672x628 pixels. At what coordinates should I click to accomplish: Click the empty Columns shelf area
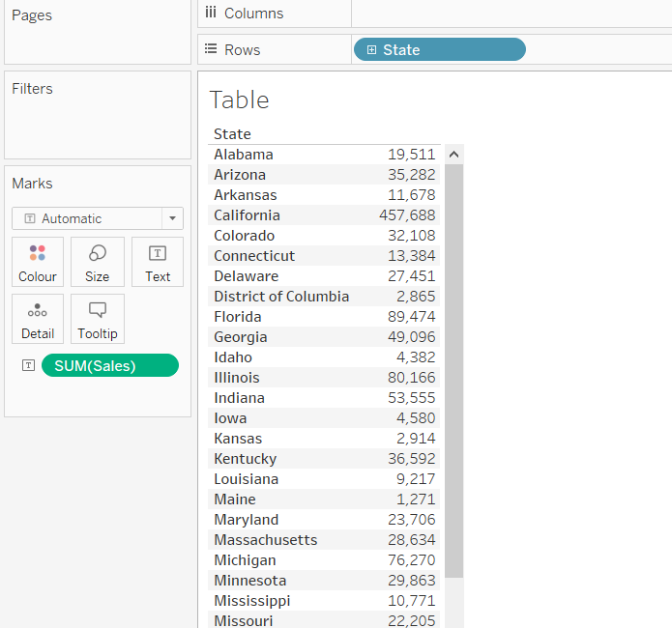click(x=511, y=14)
